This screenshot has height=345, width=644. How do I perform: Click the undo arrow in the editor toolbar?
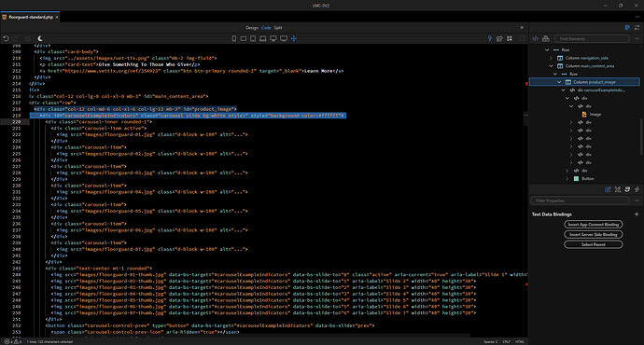pyautogui.click(x=6, y=38)
